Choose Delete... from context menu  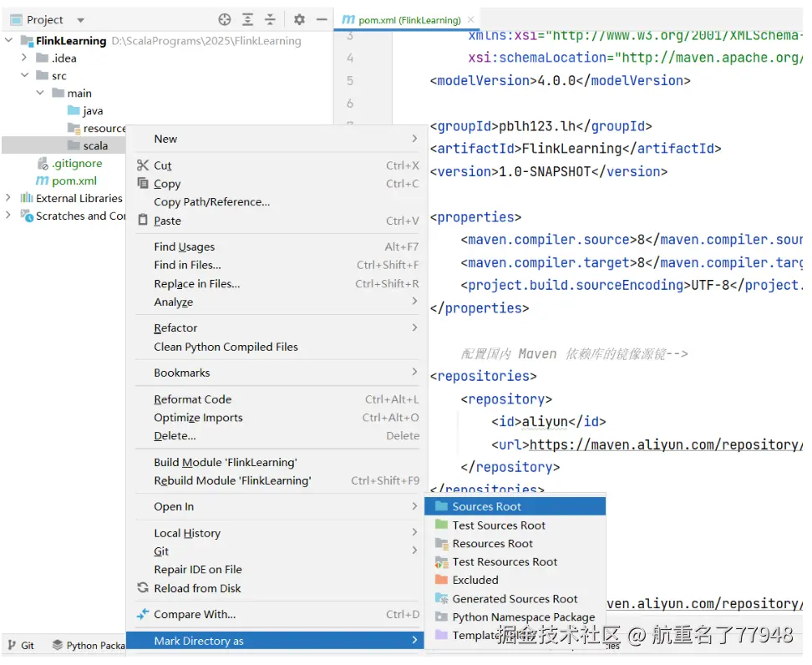pos(277,435)
